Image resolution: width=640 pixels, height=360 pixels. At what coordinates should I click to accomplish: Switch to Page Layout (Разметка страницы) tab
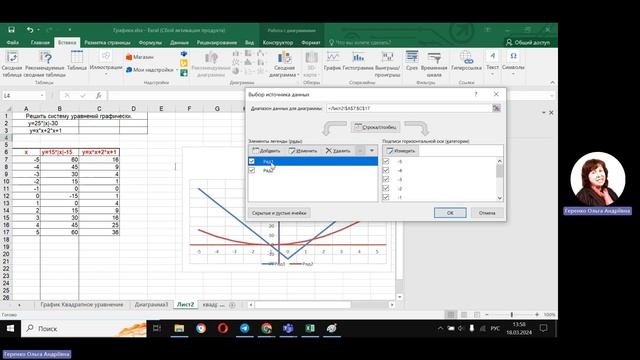[107, 42]
